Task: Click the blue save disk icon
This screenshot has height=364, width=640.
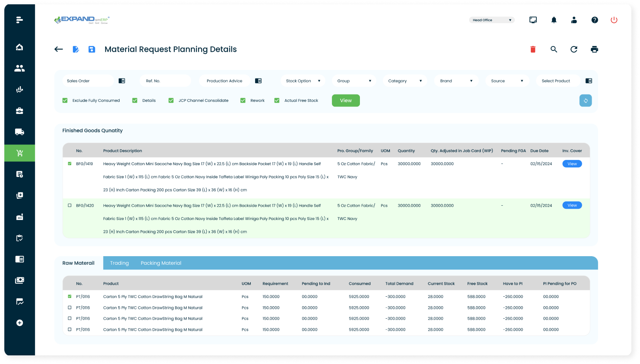Action: (x=91, y=50)
